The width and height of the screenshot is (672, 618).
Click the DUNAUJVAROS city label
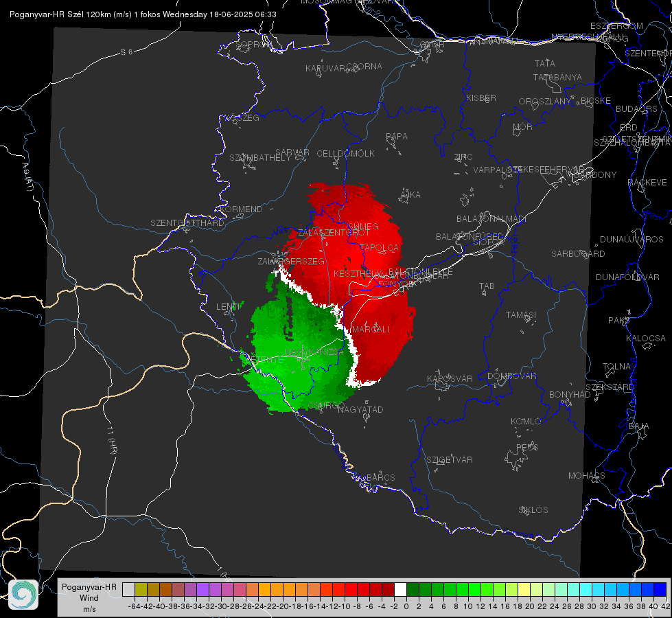[632, 239]
